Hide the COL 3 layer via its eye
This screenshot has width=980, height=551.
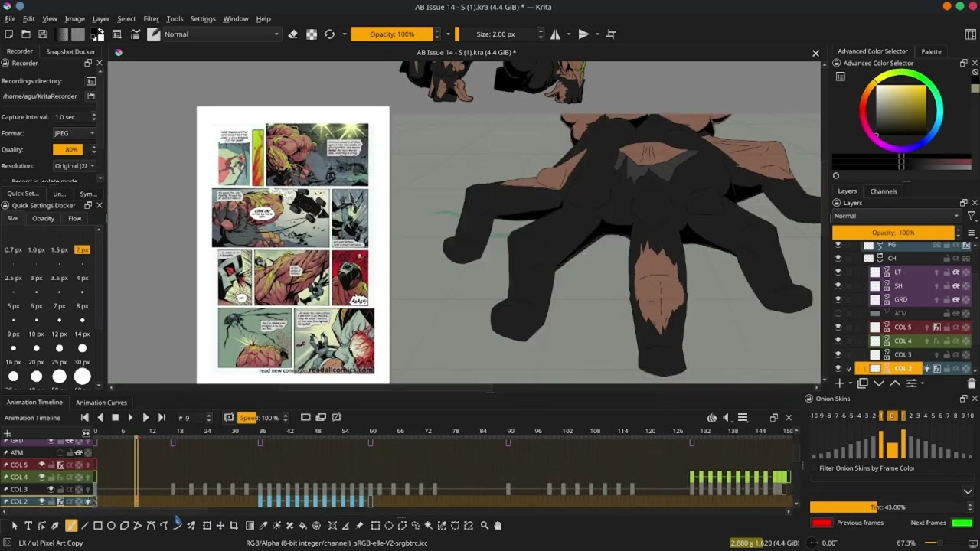[x=838, y=354]
